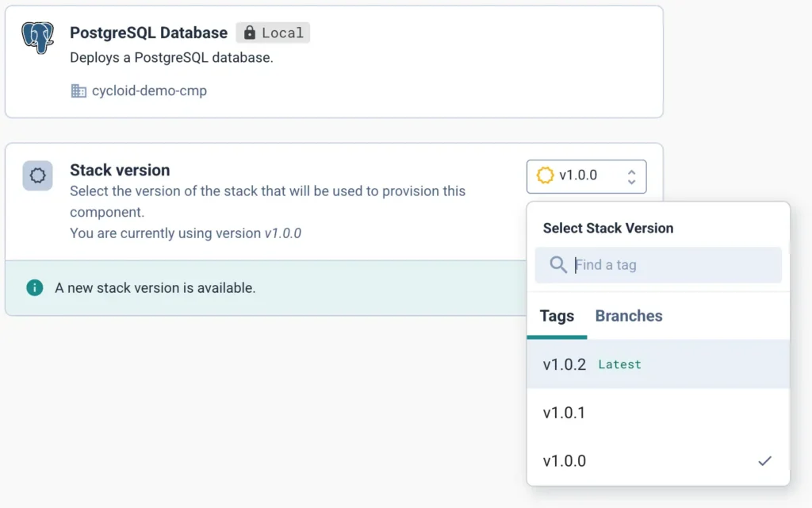Image resolution: width=812 pixels, height=508 pixels.
Task: Click the Local badge label
Action: tap(282, 33)
